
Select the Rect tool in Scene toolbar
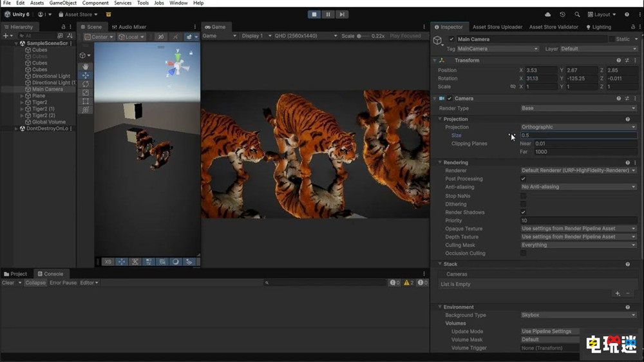(86, 101)
